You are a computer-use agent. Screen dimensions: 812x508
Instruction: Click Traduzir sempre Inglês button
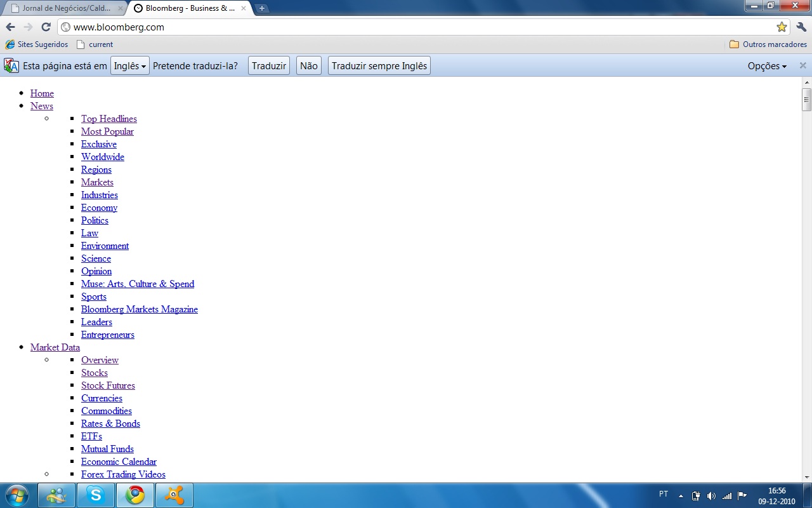pos(379,66)
